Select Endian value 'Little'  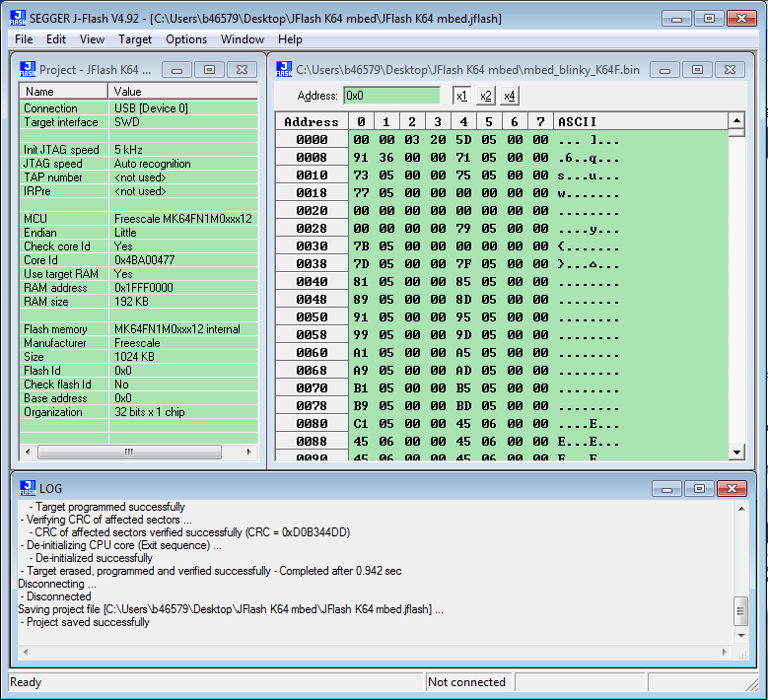click(x=125, y=233)
